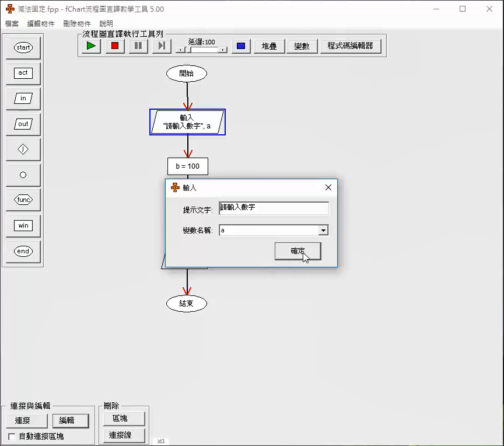Open the 檔案 menu

coord(12,24)
